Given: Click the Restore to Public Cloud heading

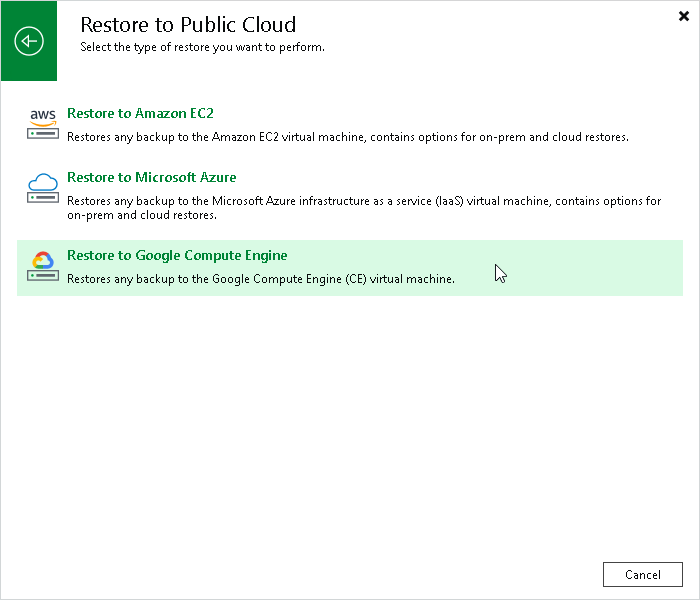Looking at the screenshot, I should coord(188,25).
